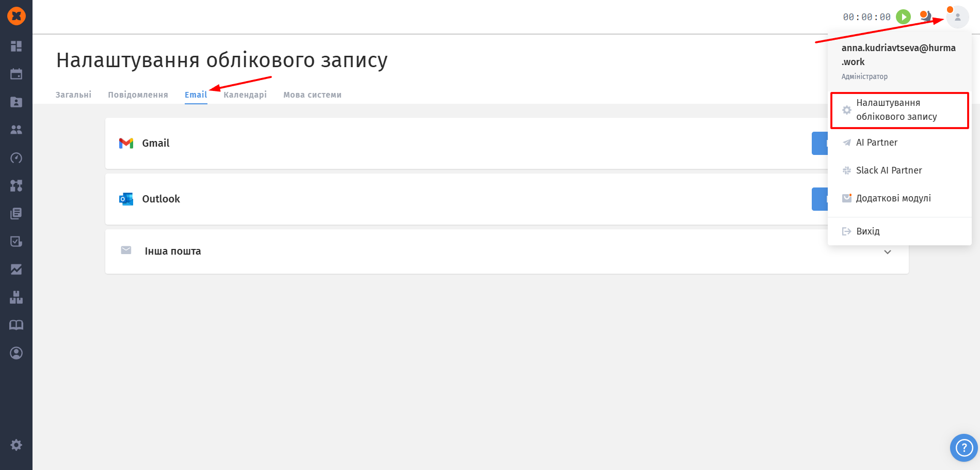The image size is (980, 470).
Task: Open the user avatar menu
Action: [957, 17]
